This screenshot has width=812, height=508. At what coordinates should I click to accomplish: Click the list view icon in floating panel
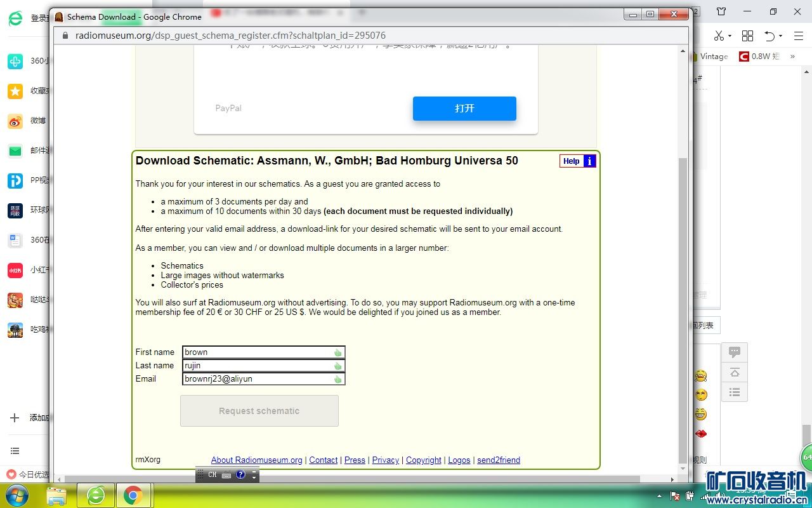[735, 392]
